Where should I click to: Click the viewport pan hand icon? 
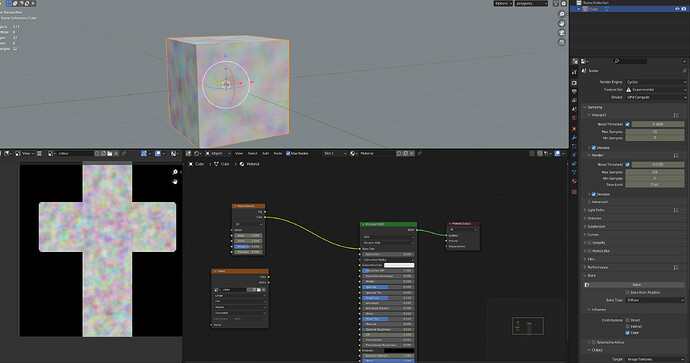point(562,24)
